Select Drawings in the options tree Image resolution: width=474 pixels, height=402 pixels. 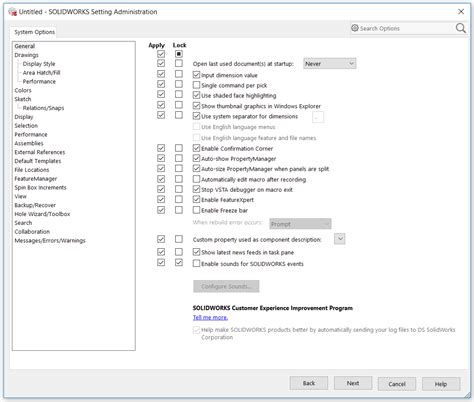click(x=27, y=55)
